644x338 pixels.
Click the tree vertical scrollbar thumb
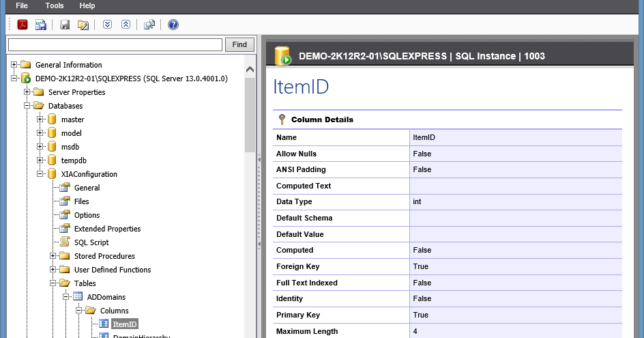[x=250, y=115]
